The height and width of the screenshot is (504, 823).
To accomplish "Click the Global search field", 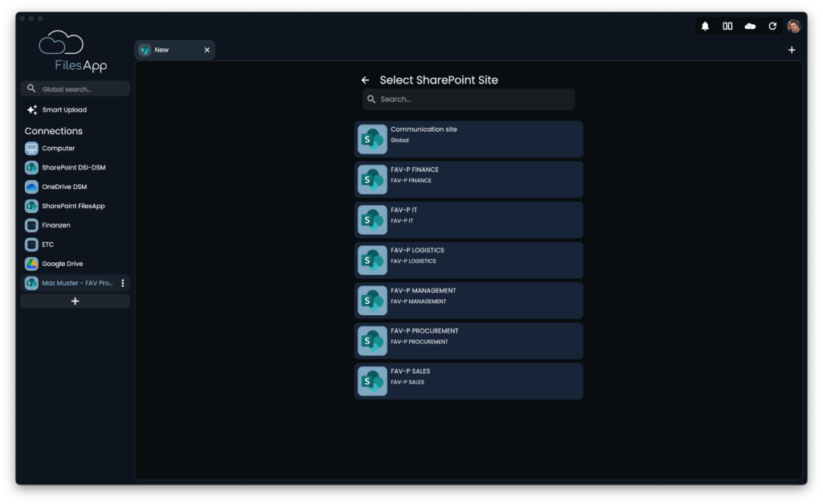I will 75,88.
